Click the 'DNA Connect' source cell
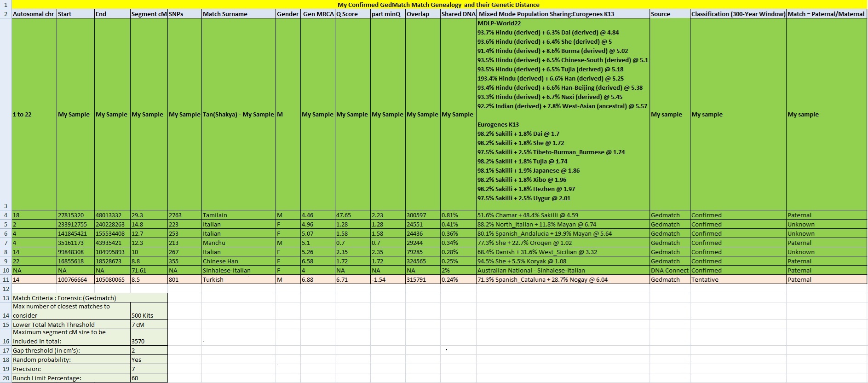Image resolution: width=868 pixels, height=383 pixels. pos(670,270)
